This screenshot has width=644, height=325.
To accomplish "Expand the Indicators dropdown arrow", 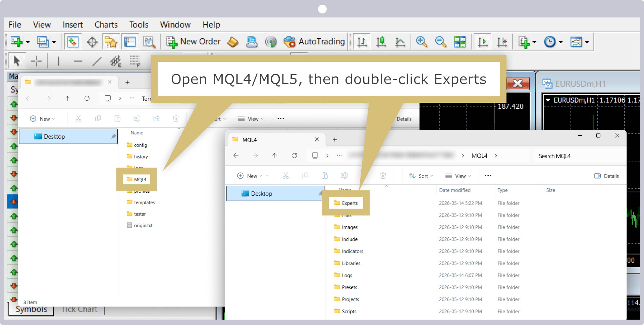I will point(535,42).
